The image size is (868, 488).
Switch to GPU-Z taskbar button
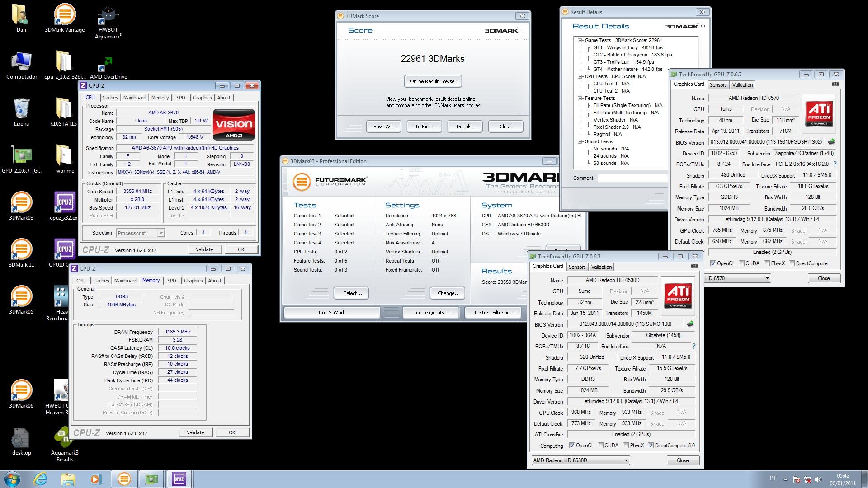pos(151,479)
